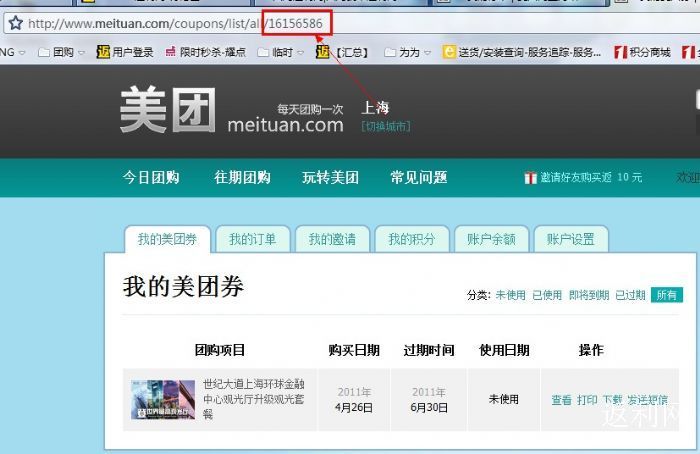
Task: Click 打印 for the coupon
Action: coord(587,400)
